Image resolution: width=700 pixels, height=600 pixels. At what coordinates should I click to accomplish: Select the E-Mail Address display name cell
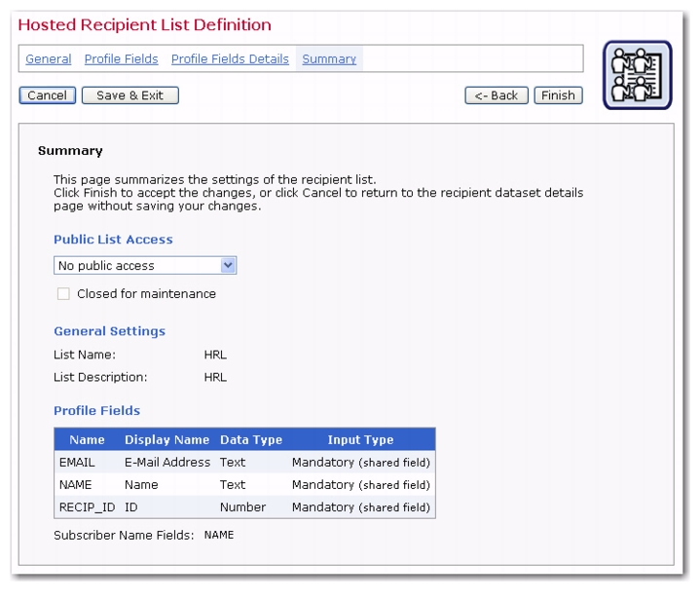[x=167, y=462]
